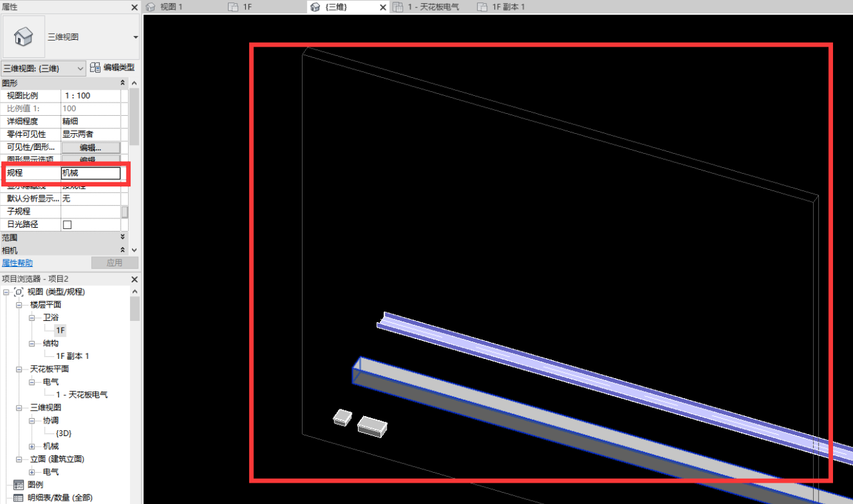
Task: Select 图例 in project browser
Action: [35, 485]
